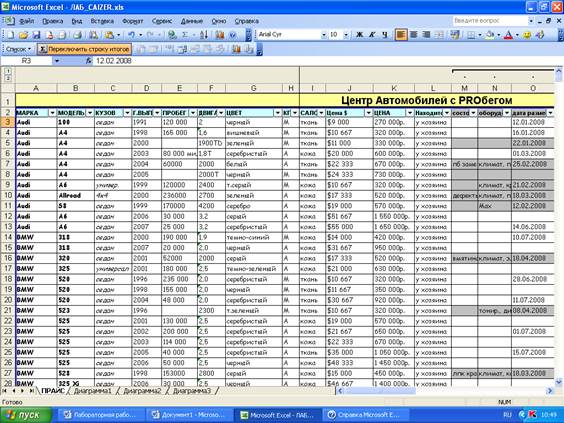This screenshot has height=423, width=564.
Task: Print the sheet with printer icon
Action: point(78,35)
